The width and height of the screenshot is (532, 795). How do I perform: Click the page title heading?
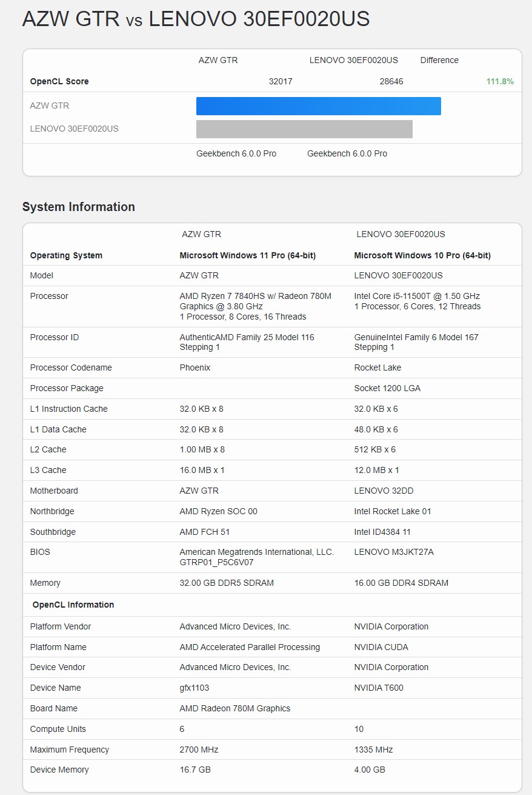(x=196, y=19)
